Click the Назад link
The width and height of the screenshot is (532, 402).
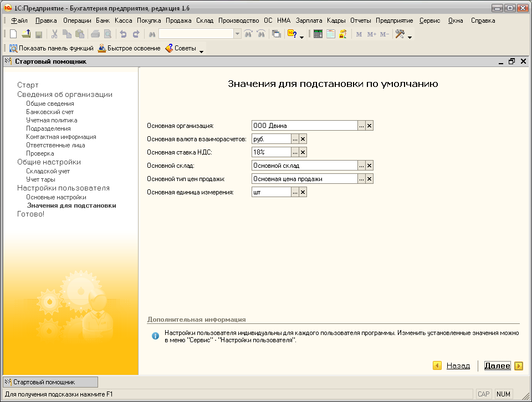458,365
